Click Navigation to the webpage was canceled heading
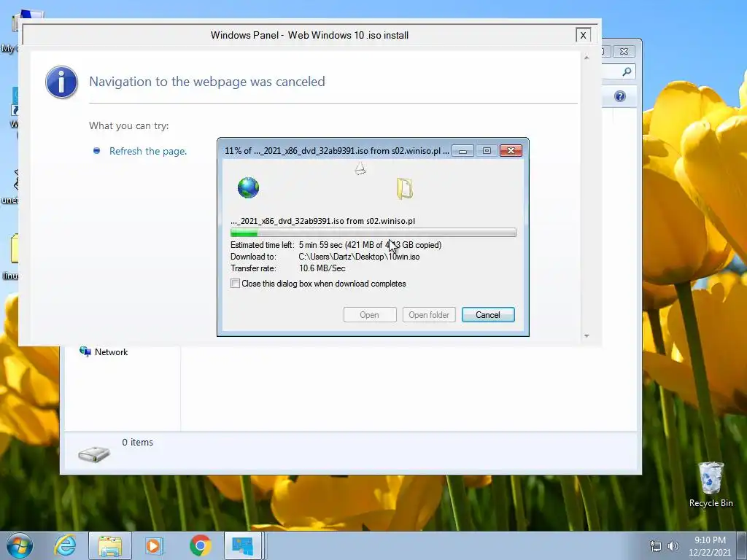 [206, 82]
